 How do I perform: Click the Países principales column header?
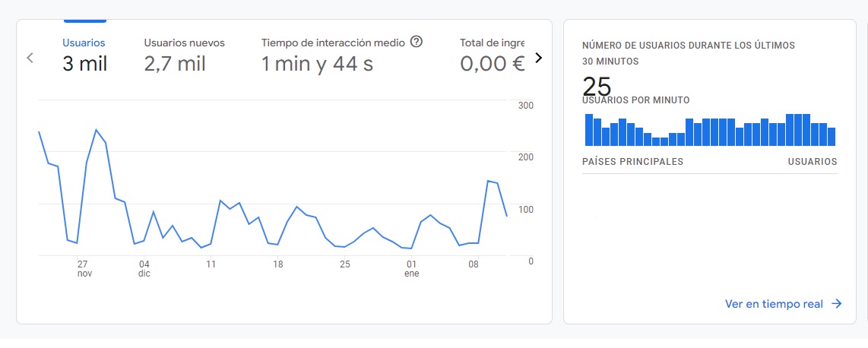632,162
